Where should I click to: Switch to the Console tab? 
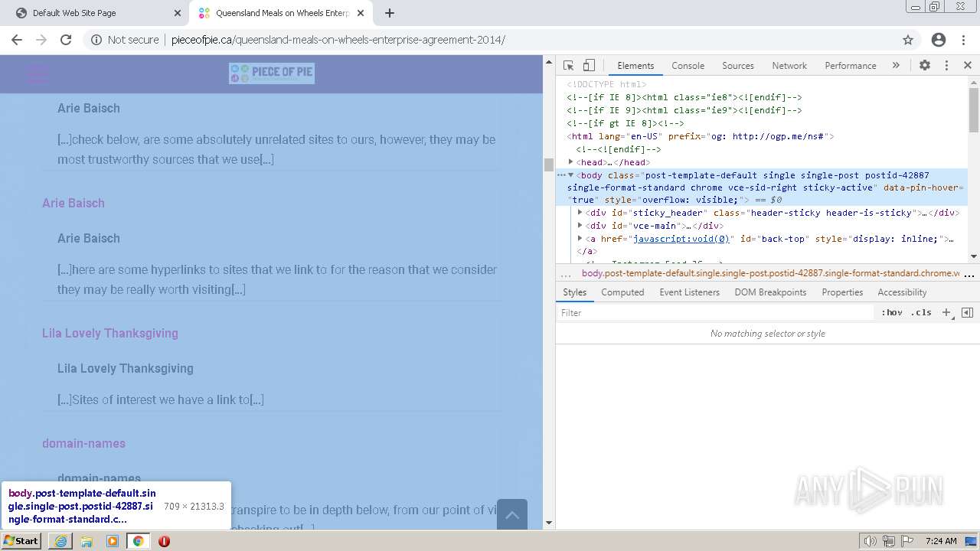(688, 66)
